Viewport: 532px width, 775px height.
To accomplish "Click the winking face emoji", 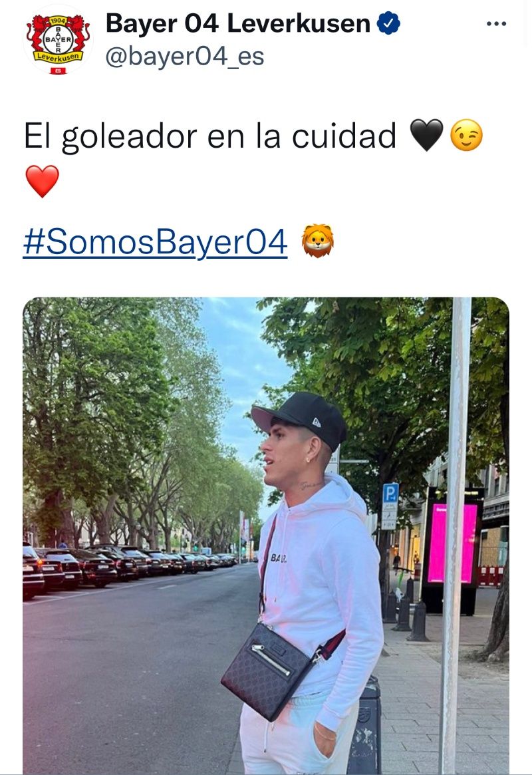I will click(x=466, y=135).
